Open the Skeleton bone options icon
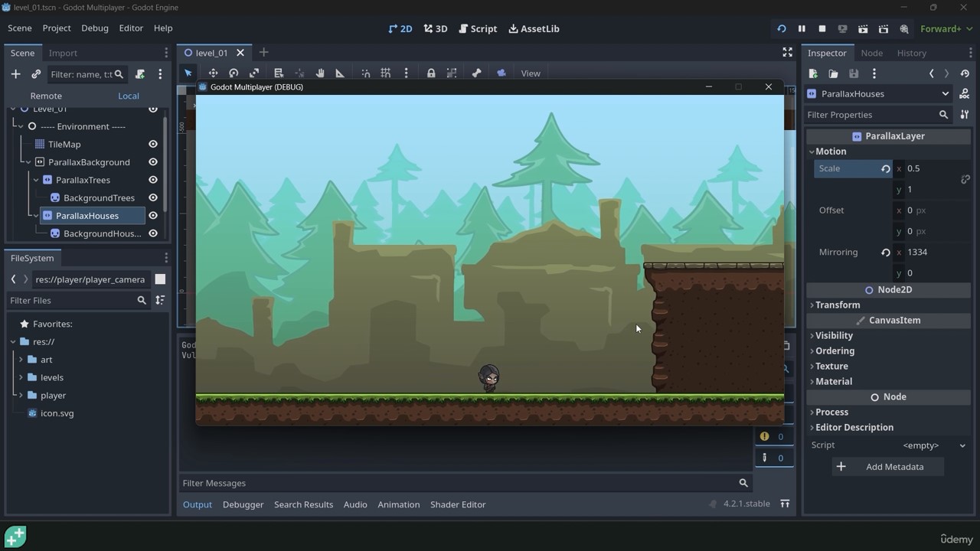The image size is (980, 551). [476, 73]
